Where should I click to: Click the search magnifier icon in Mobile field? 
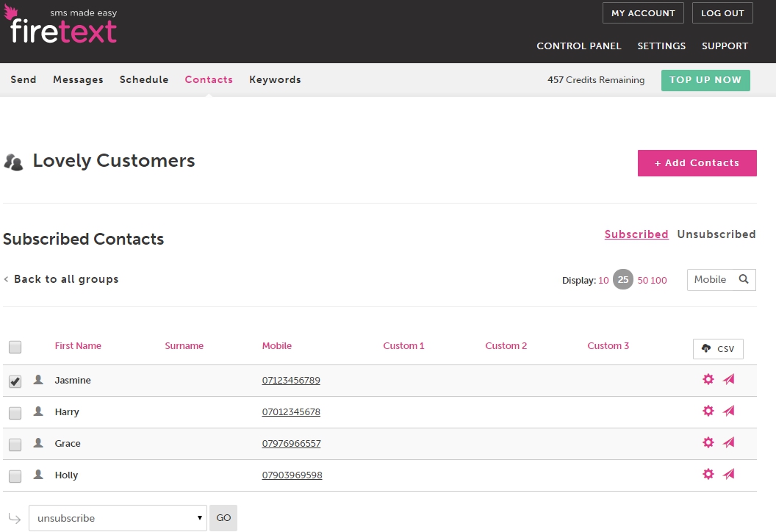click(744, 279)
